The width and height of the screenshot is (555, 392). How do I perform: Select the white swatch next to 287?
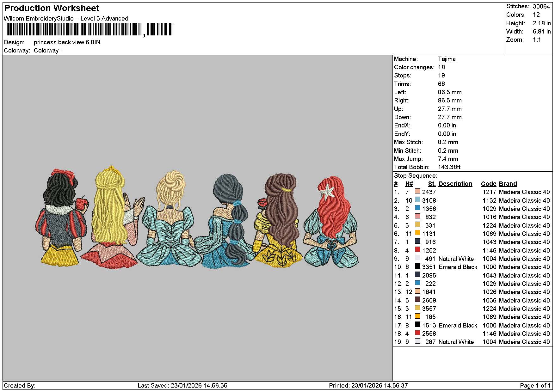coord(417,341)
